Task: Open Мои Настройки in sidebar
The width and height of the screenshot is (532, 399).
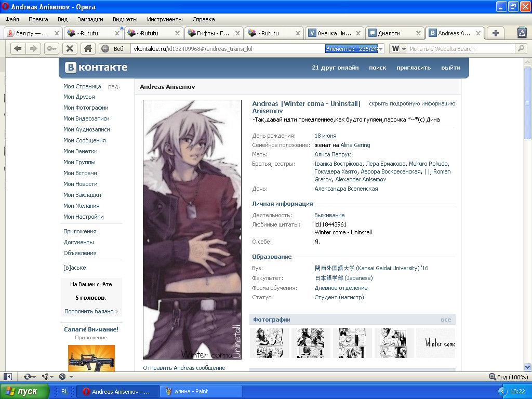Action: 84,217
